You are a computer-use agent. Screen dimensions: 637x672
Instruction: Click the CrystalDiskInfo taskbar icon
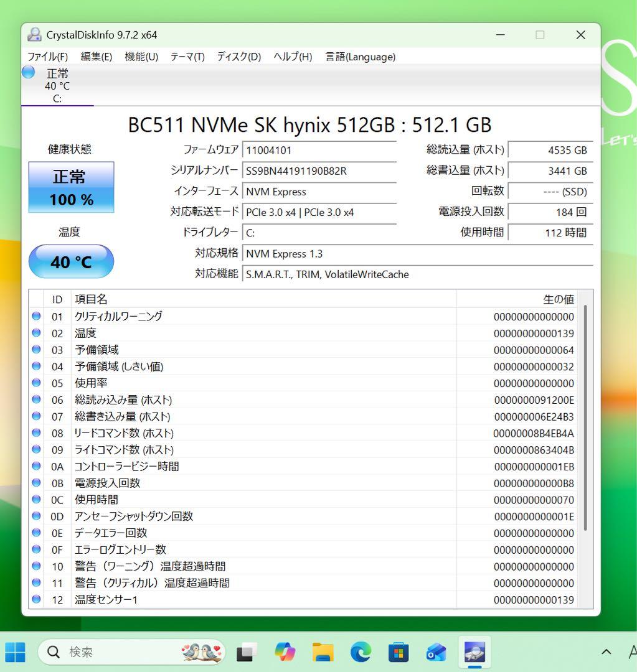click(x=474, y=652)
